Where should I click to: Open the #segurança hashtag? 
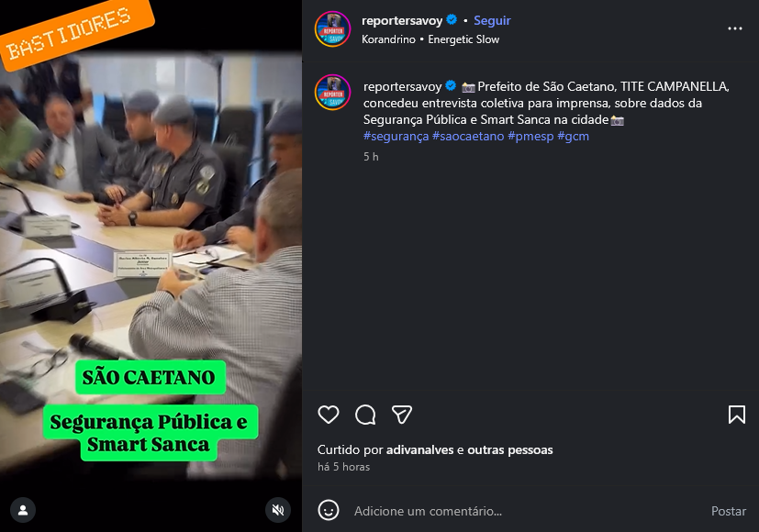click(396, 136)
